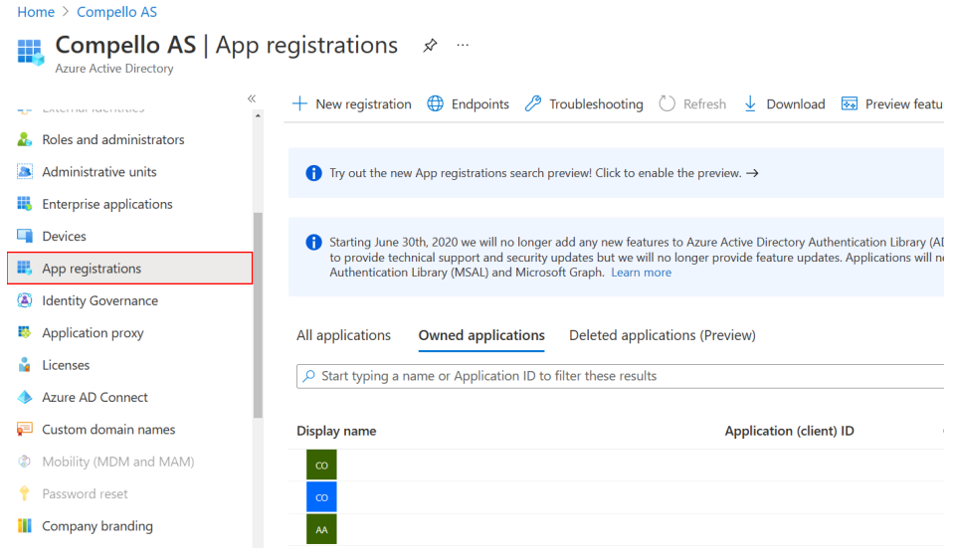Click the Identity Governance icon

[24, 300]
